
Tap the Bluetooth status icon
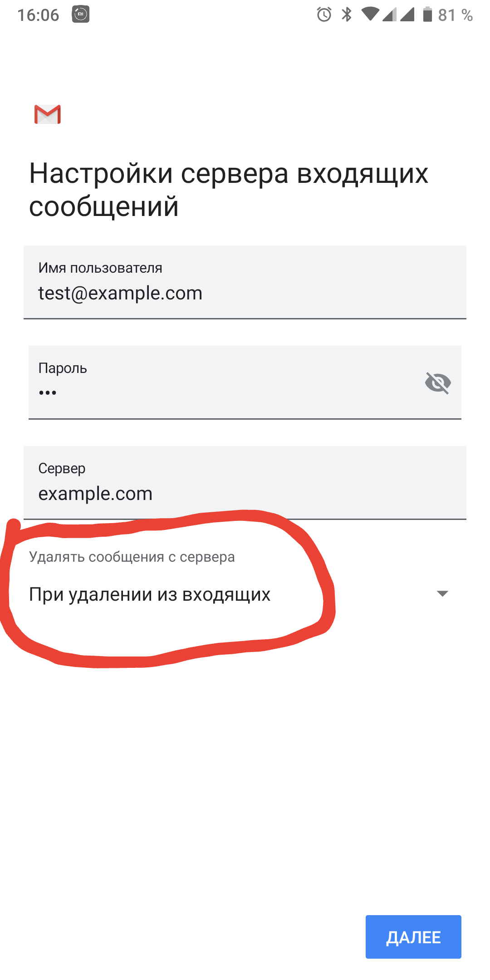point(347,15)
